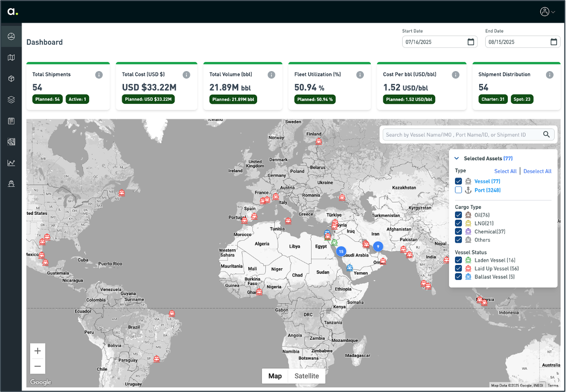
Task: Click the Active: 1 badge
Action: (x=77, y=99)
